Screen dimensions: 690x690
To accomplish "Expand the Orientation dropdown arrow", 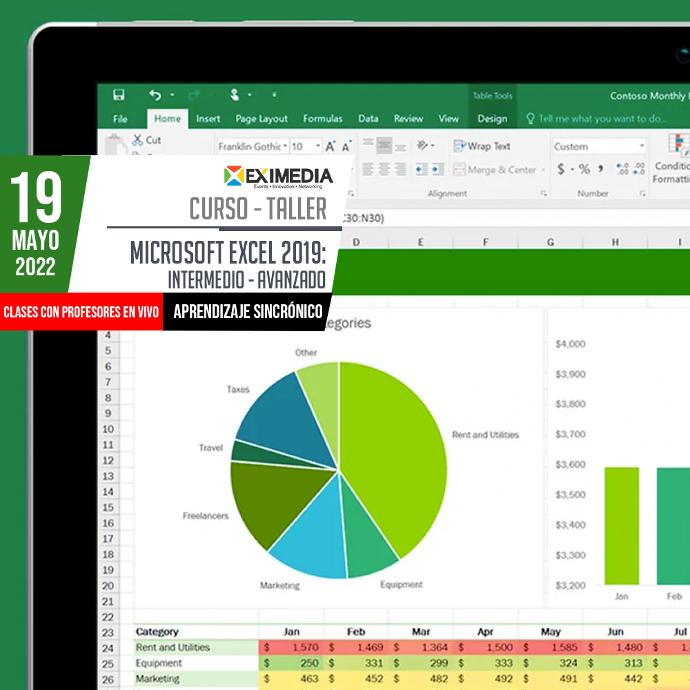I will [433, 145].
